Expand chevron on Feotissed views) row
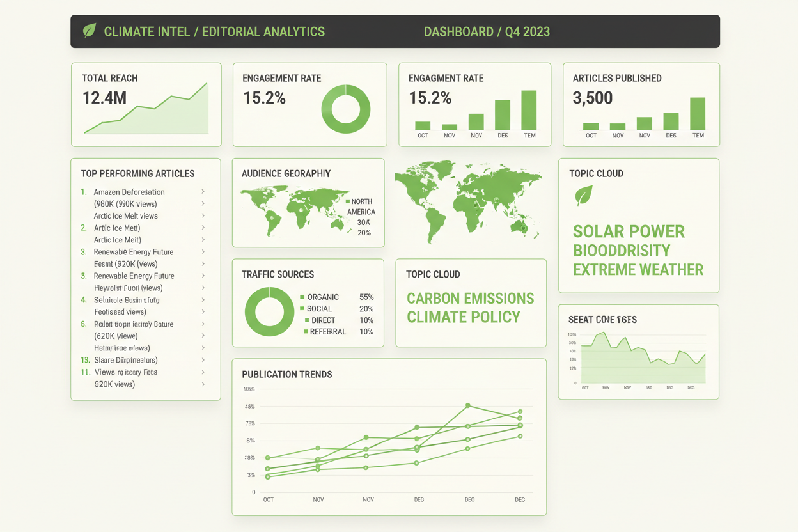The image size is (798, 532). (203, 311)
